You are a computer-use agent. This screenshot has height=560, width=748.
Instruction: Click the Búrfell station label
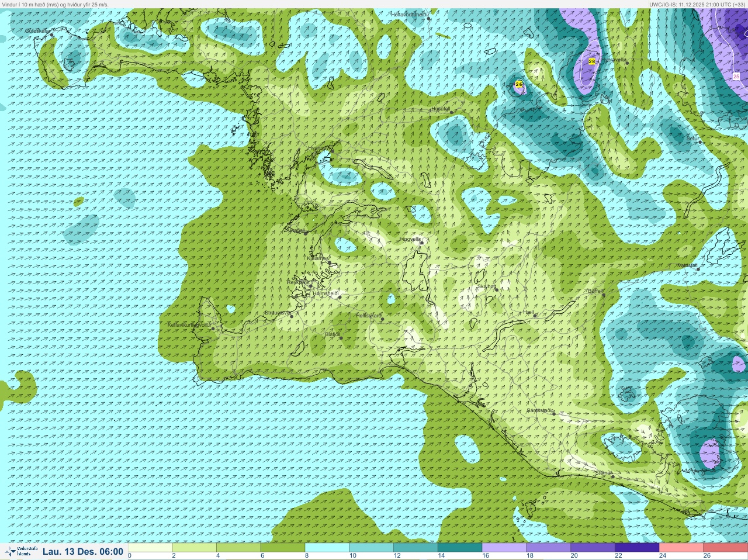[x=595, y=291]
